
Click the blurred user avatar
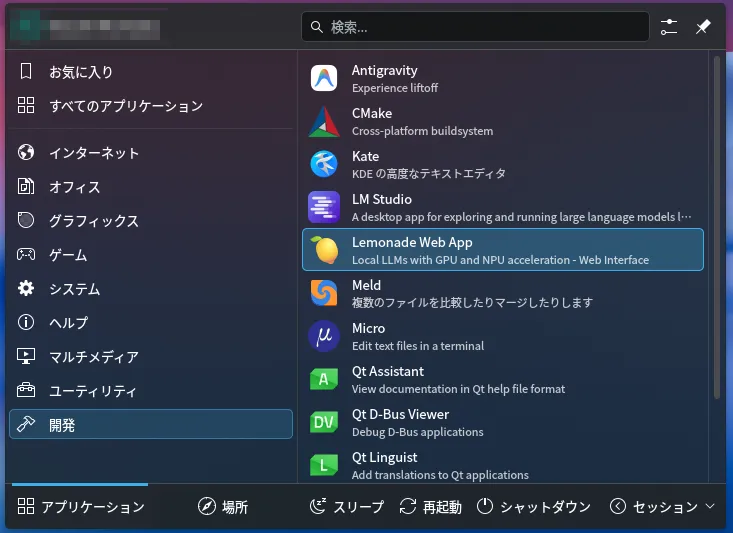coord(25,25)
